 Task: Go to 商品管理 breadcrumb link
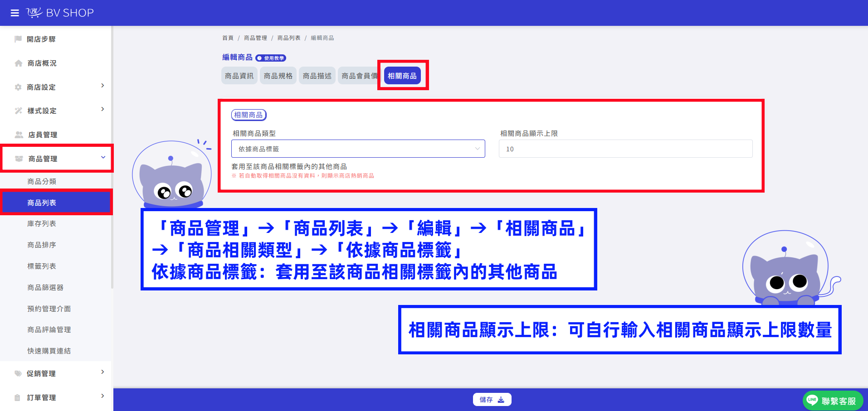[x=255, y=38]
